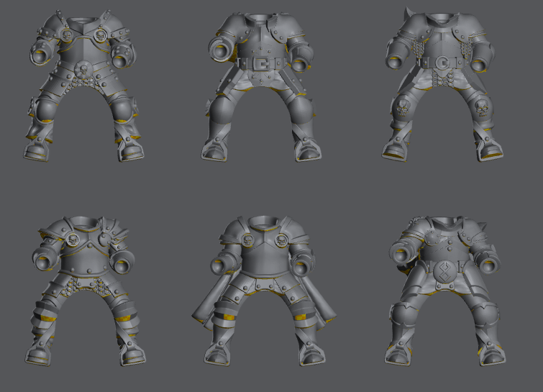Screen dimensions: 543x392
Task: Click the skull belt buckle on top-left armor
Action: coord(81,70)
